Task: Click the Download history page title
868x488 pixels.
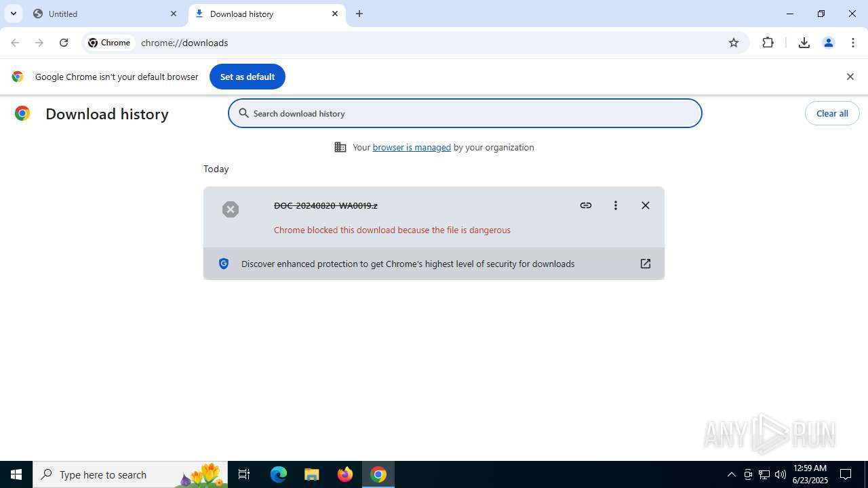Action: 107,114
